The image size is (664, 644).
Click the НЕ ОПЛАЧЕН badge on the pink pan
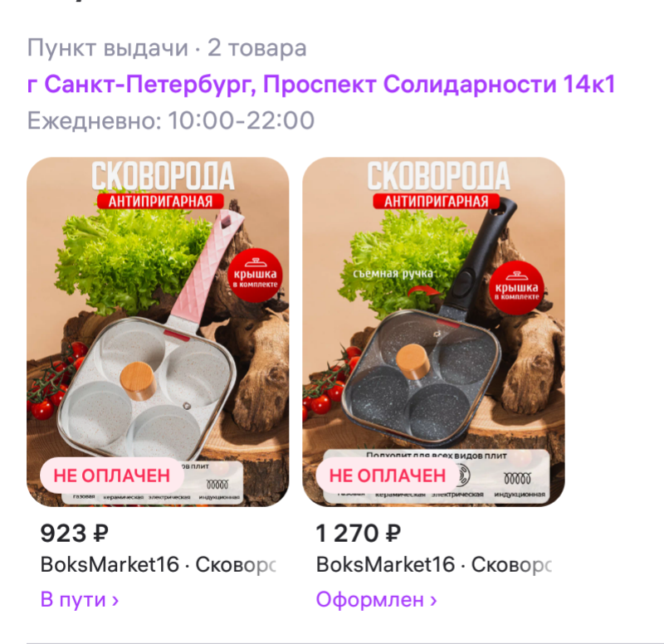(112, 475)
